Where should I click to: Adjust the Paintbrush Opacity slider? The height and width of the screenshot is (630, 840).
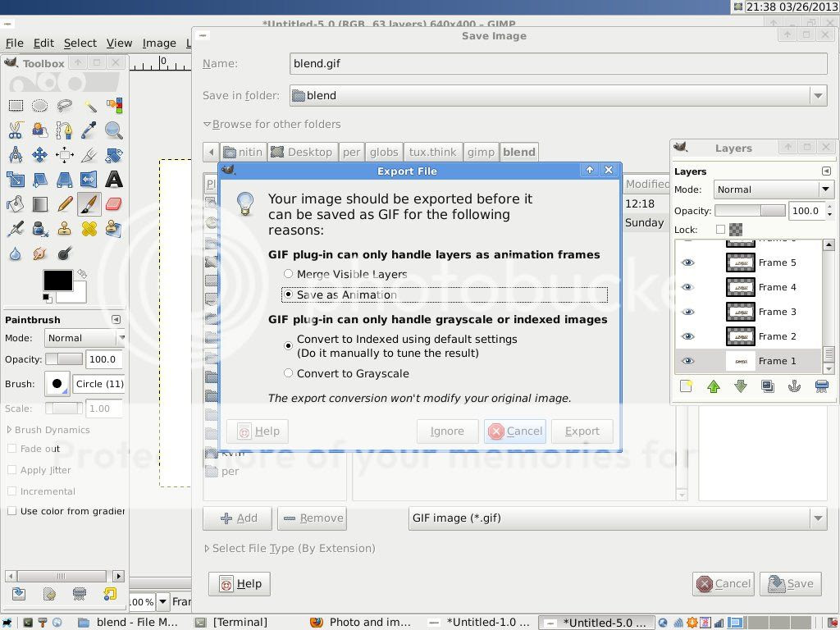pos(64,359)
